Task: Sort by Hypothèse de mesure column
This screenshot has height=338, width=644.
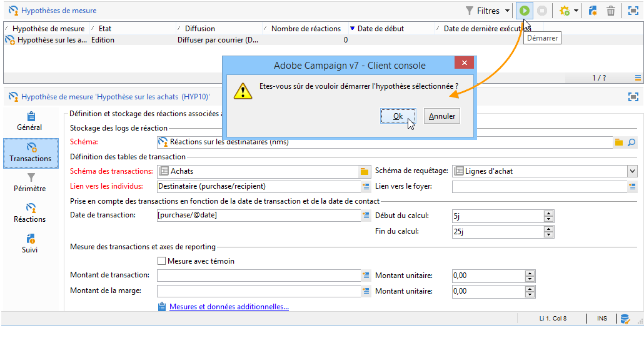Action: pos(48,29)
